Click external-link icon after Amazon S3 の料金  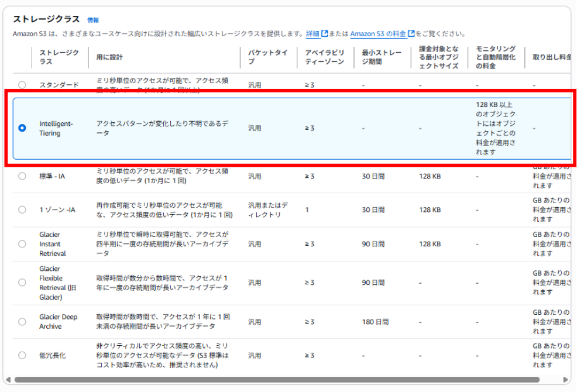(x=411, y=34)
